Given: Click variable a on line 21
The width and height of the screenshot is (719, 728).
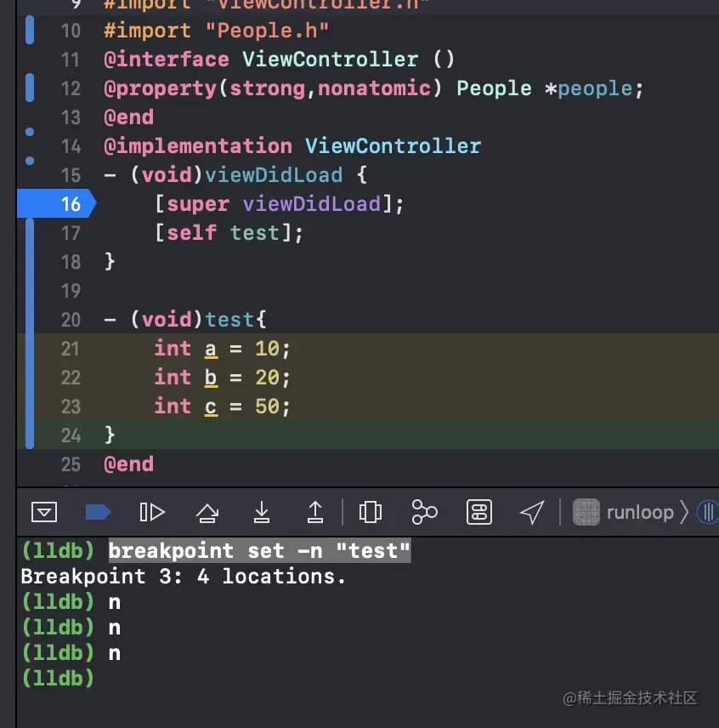Looking at the screenshot, I should (x=211, y=350).
